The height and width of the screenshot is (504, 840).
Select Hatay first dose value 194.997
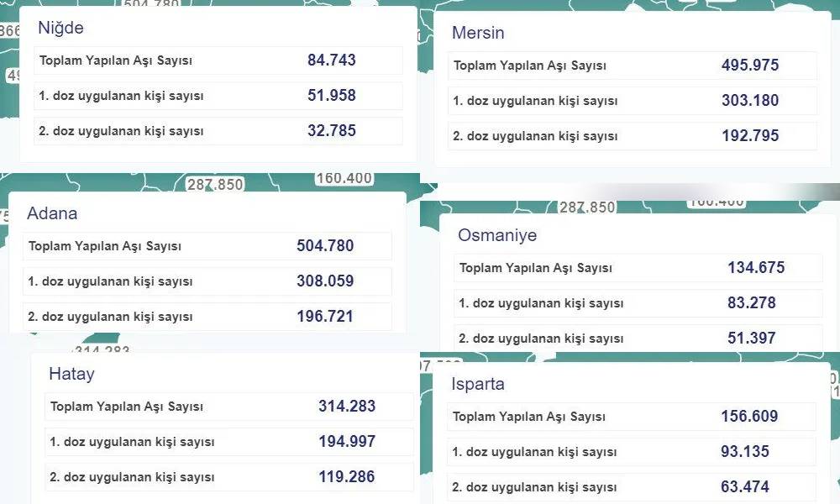coord(347,442)
